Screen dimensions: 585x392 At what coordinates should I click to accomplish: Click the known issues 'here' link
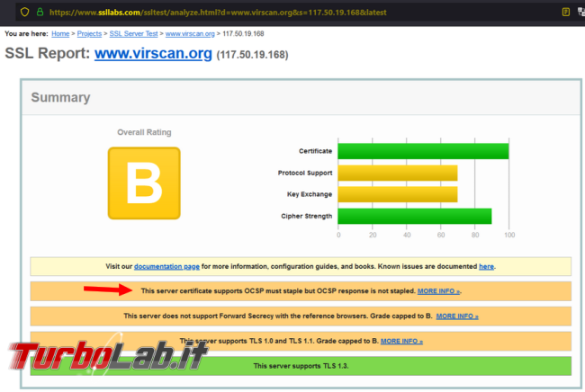point(486,266)
